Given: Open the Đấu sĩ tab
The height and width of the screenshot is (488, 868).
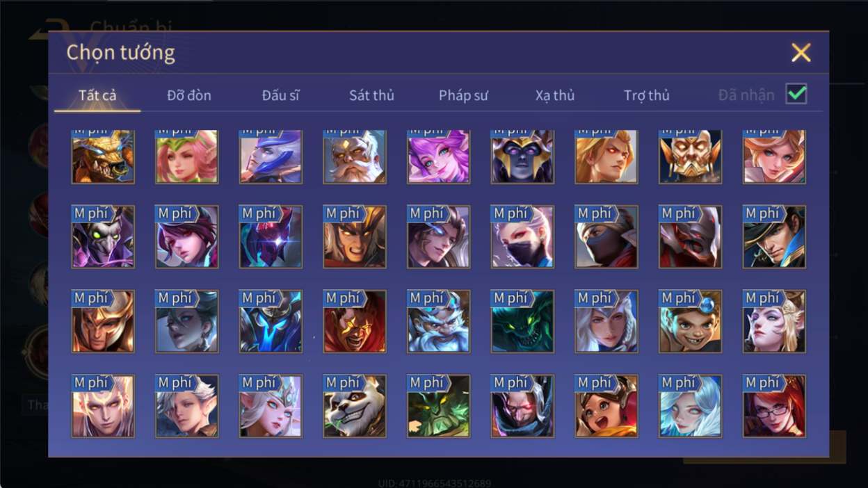Looking at the screenshot, I should click(x=280, y=95).
